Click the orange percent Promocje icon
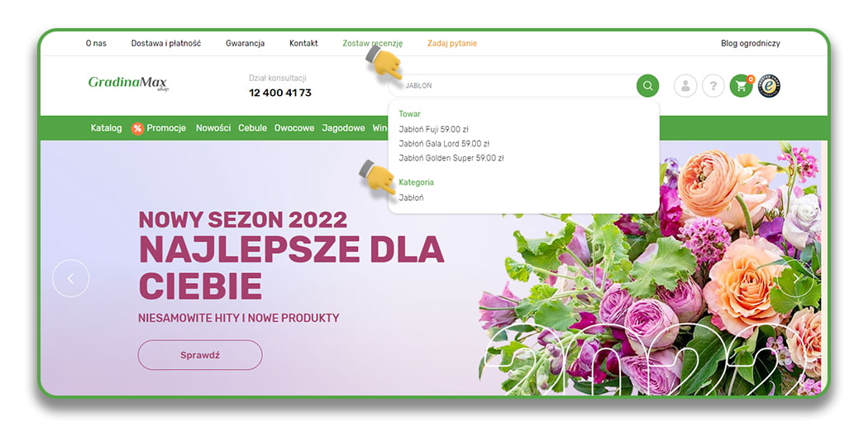The height and width of the screenshot is (427, 868). (137, 128)
